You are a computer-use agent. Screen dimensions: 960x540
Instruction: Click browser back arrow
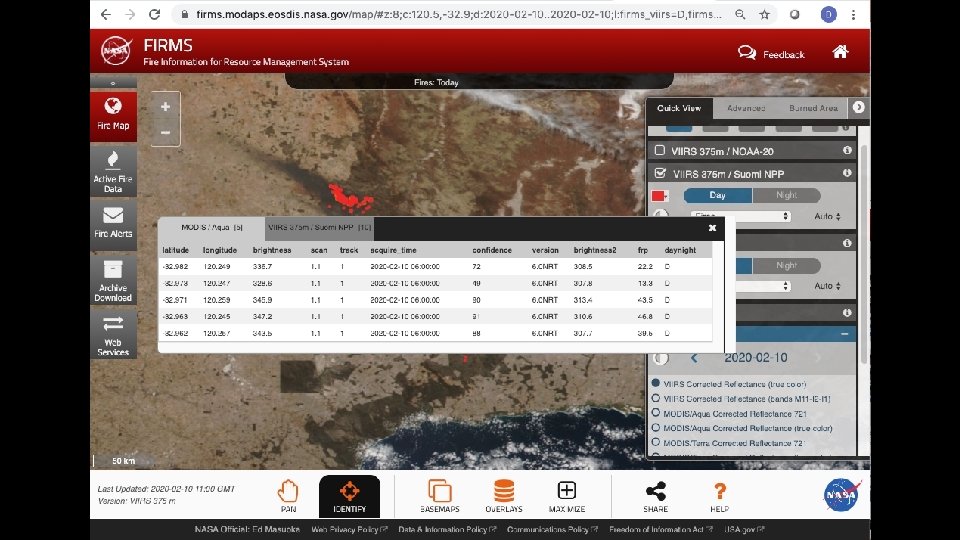pos(106,14)
